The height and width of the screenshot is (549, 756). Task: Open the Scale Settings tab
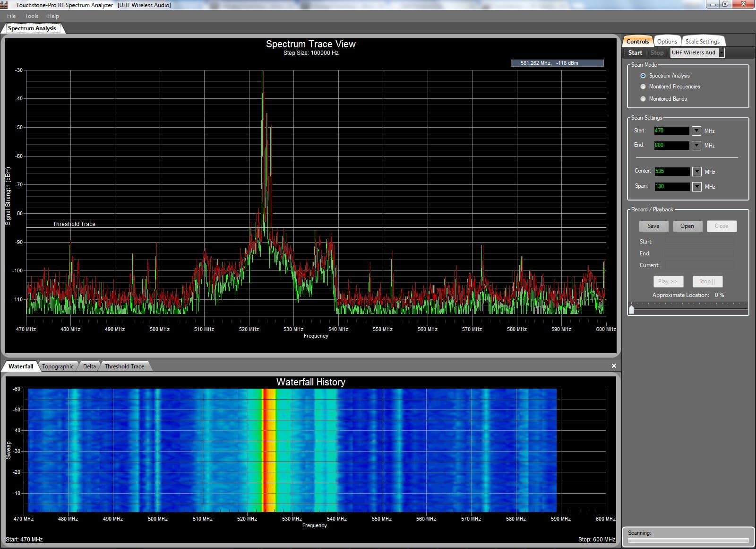coord(703,41)
